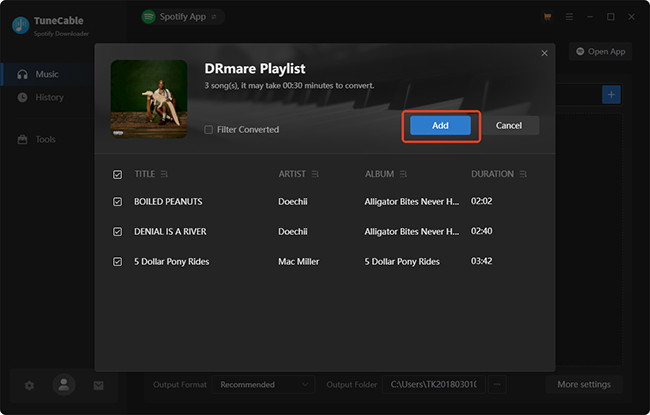Click the Mac Miller artist cell
Screen dimensions: 650x415
(x=298, y=262)
